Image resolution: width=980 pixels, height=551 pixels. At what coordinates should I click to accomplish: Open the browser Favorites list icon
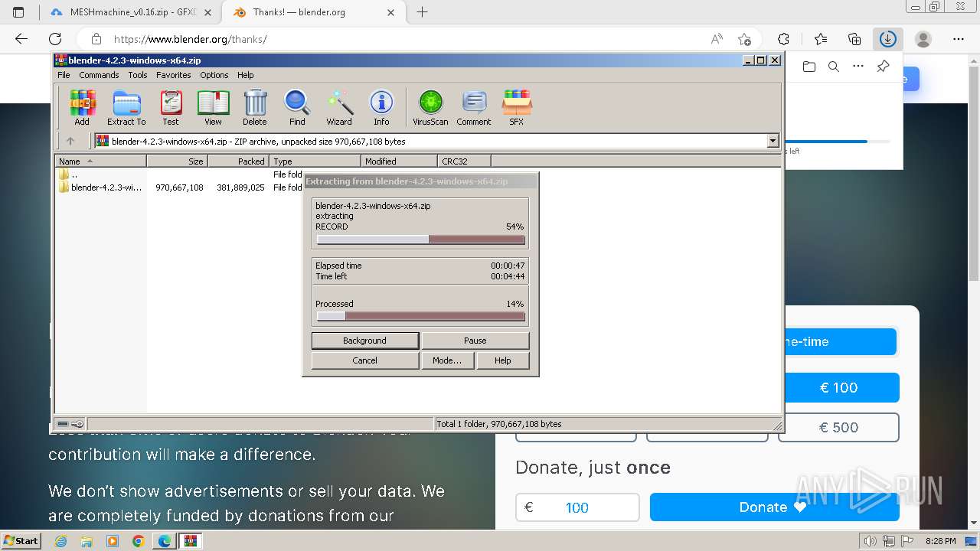[821, 39]
